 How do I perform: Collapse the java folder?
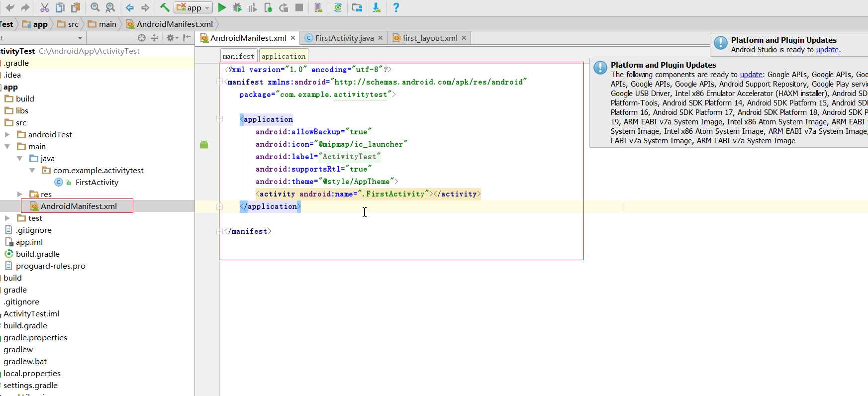(19, 158)
